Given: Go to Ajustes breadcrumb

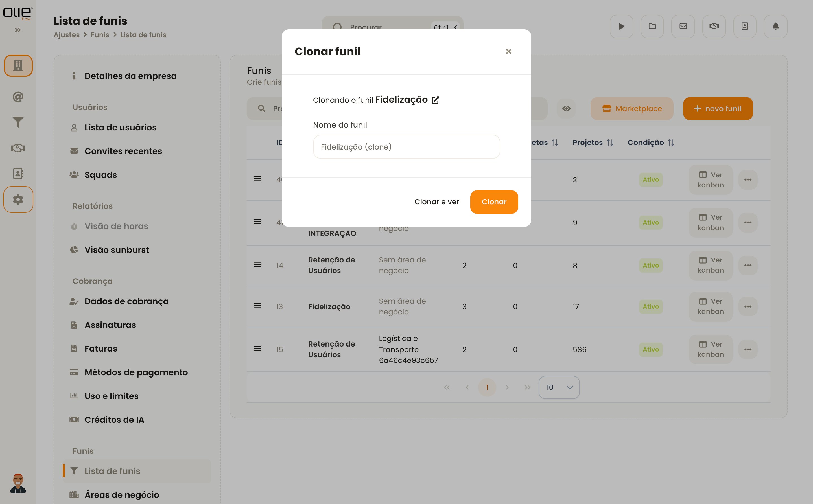Looking at the screenshot, I should 67,35.
